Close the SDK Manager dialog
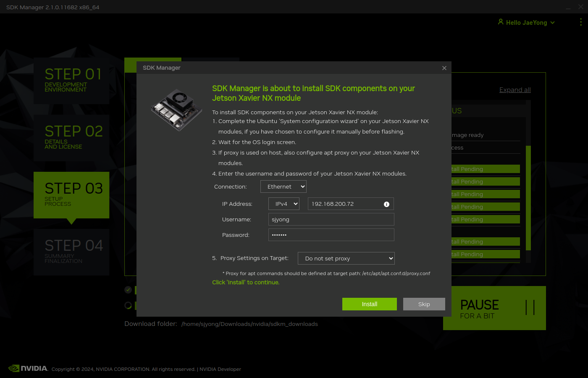Viewport: 588px width, 378px height. [x=444, y=68]
